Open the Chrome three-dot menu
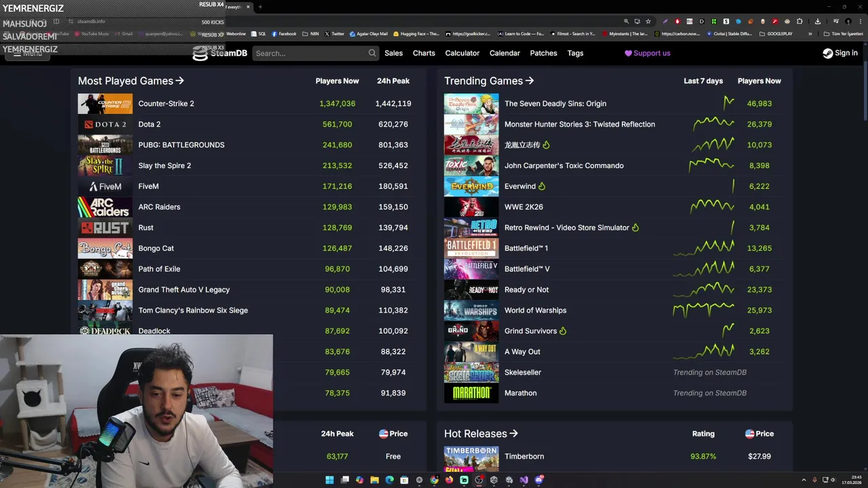The height and width of the screenshot is (488, 868). 861,21
